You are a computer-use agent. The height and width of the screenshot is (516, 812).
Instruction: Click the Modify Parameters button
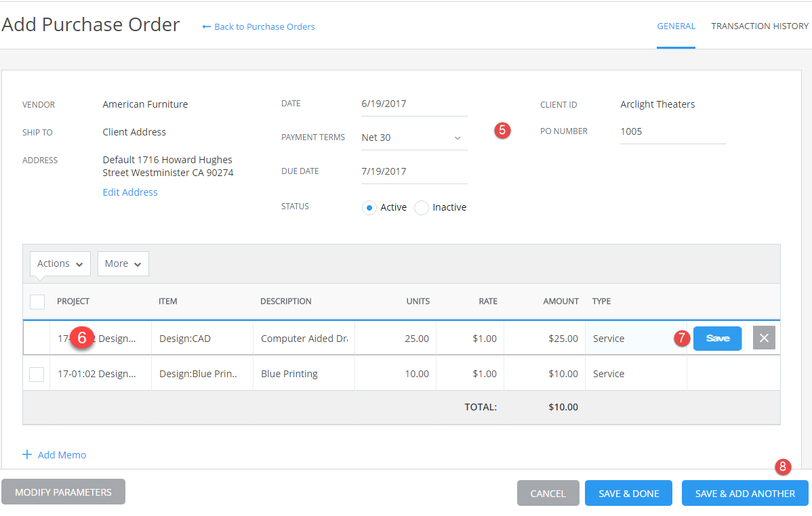point(63,492)
